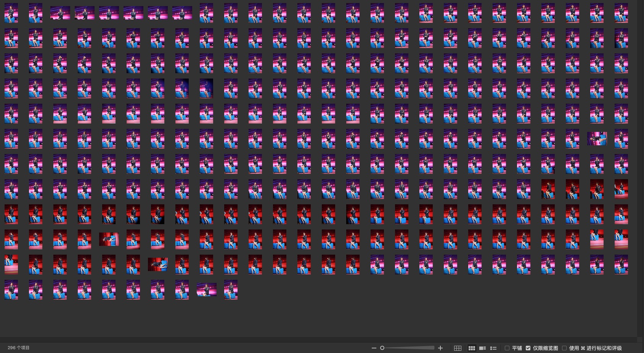Image resolution: width=644 pixels, height=353 pixels.
Task: Select the landscape thumbnail in the sixth row
Action: point(597,139)
